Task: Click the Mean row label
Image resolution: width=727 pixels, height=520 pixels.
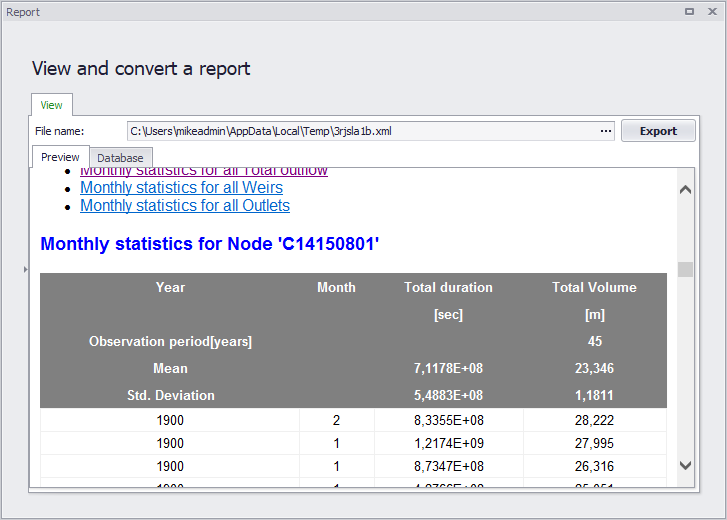Action: point(170,368)
